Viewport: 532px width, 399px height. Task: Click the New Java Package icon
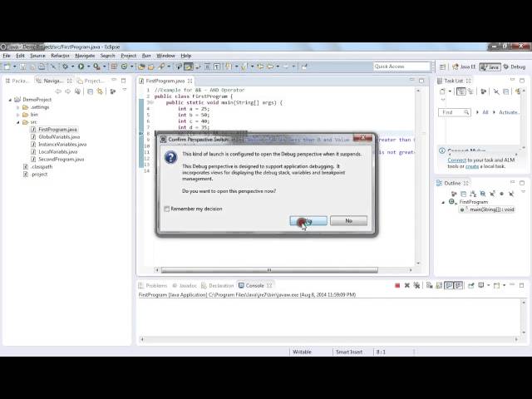[x=114, y=66]
